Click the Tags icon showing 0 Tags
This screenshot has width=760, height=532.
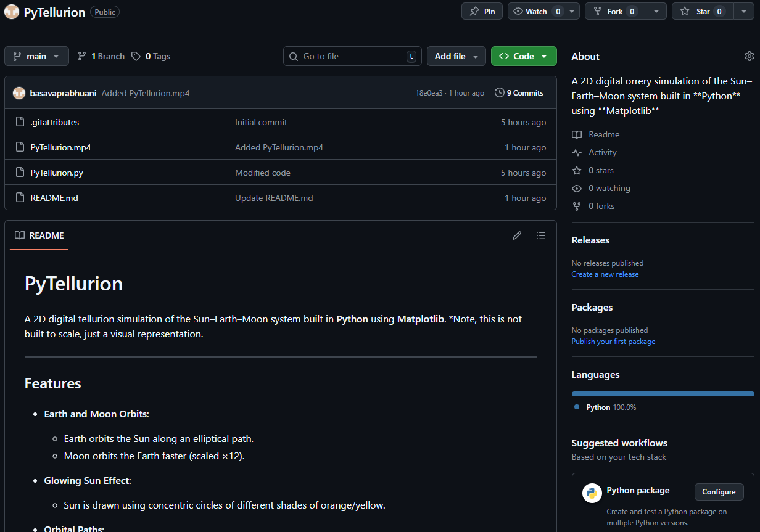coord(136,56)
